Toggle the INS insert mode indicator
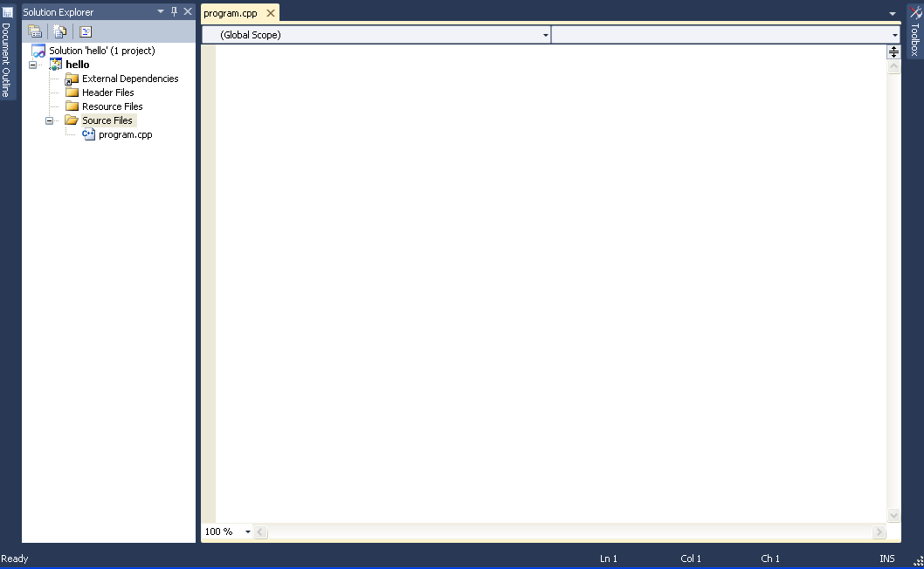This screenshot has width=924, height=569. point(886,559)
